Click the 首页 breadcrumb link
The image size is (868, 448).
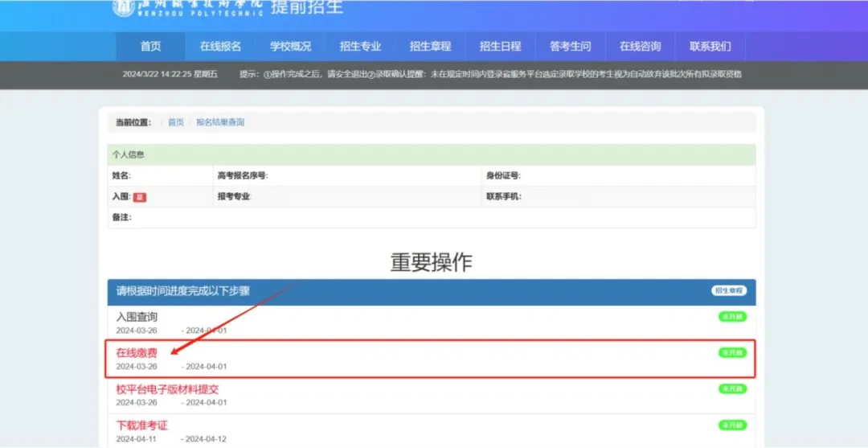tap(175, 122)
